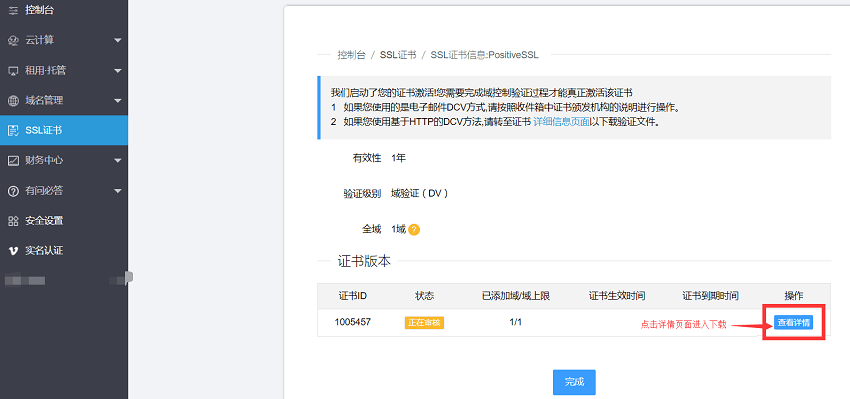Click SSL证书信息:PositiveSSL breadcrumb text
850x399 pixels.
tap(485, 55)
